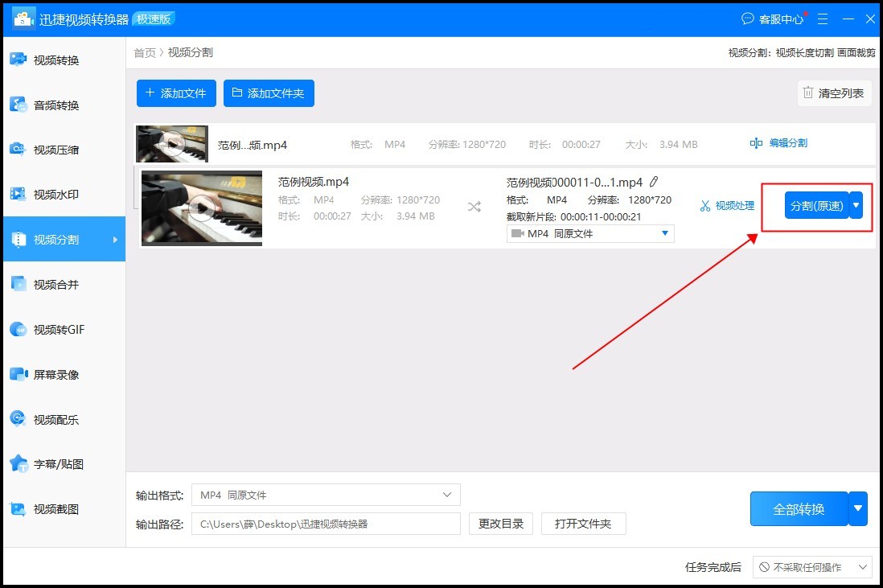The height and width of the screenshot is (588, 883).
Task: Expand the 不采取任何操作 after-task dropdown
Action: pyautogui.click(x=811, y=566)
